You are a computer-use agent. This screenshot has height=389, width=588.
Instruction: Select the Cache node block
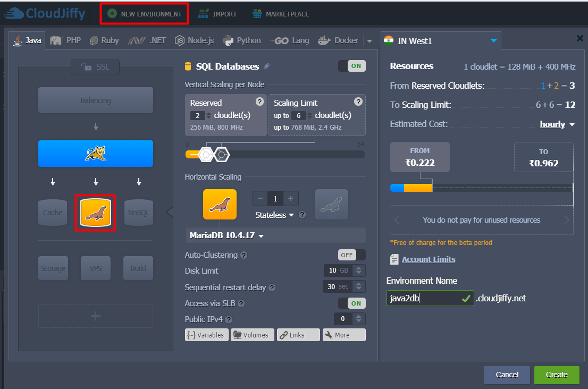coord(53,212)
